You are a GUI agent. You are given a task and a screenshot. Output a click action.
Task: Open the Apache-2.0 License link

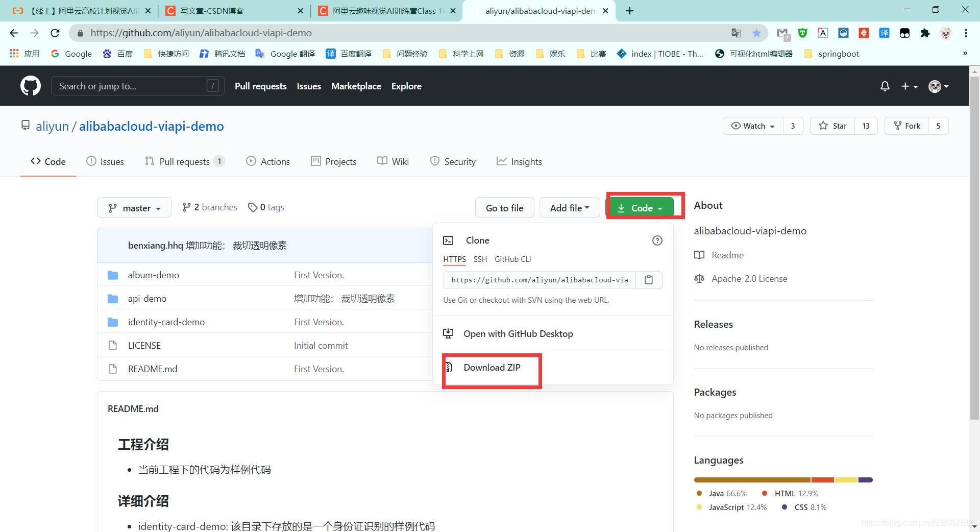749,279
